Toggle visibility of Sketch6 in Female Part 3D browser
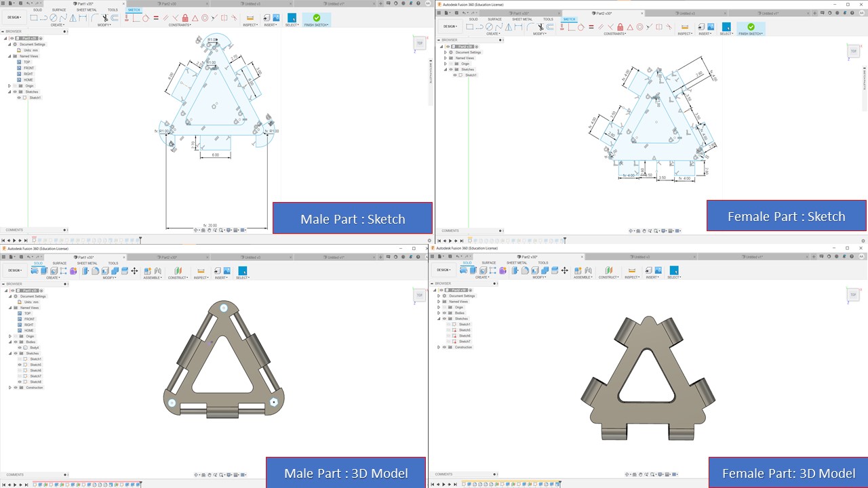This screenshot has height=488, width=868. tap(448, 335)
